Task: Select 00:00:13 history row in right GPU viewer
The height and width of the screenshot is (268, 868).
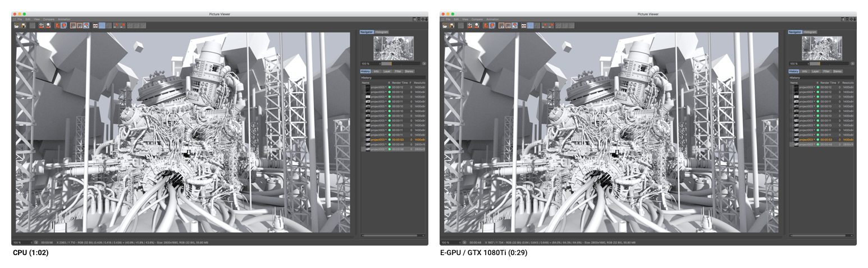Action: pos(821,126)
